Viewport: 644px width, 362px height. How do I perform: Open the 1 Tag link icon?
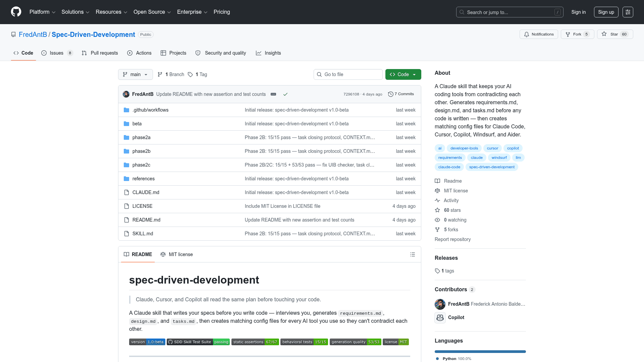pos(190,74)
